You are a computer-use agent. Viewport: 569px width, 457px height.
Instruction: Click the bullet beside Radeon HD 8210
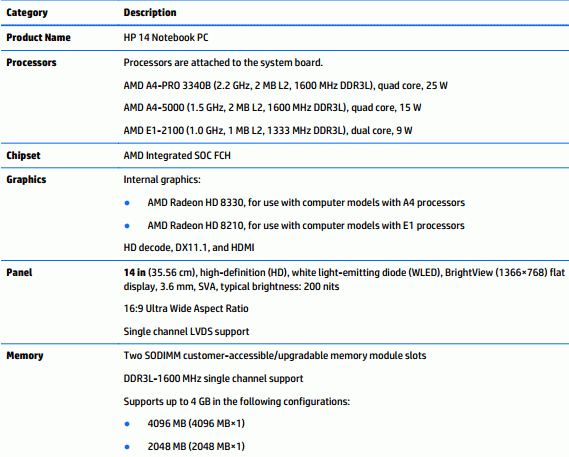pyautogui.click(x=127, y=226)
